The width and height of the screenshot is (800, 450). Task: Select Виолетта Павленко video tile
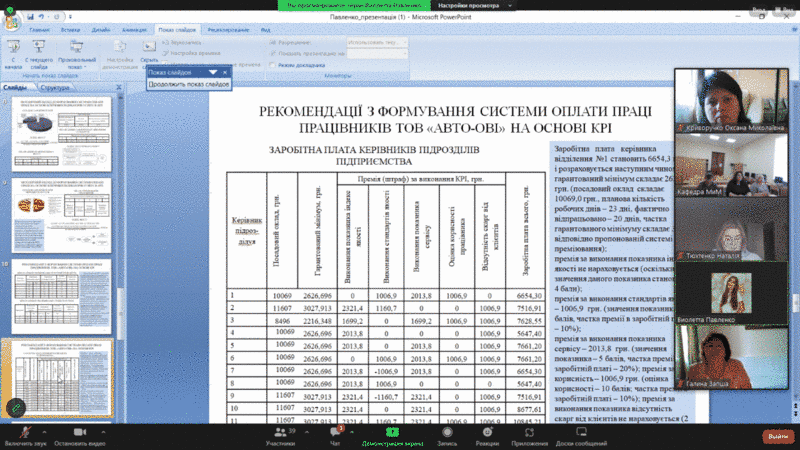coord(731,293)
